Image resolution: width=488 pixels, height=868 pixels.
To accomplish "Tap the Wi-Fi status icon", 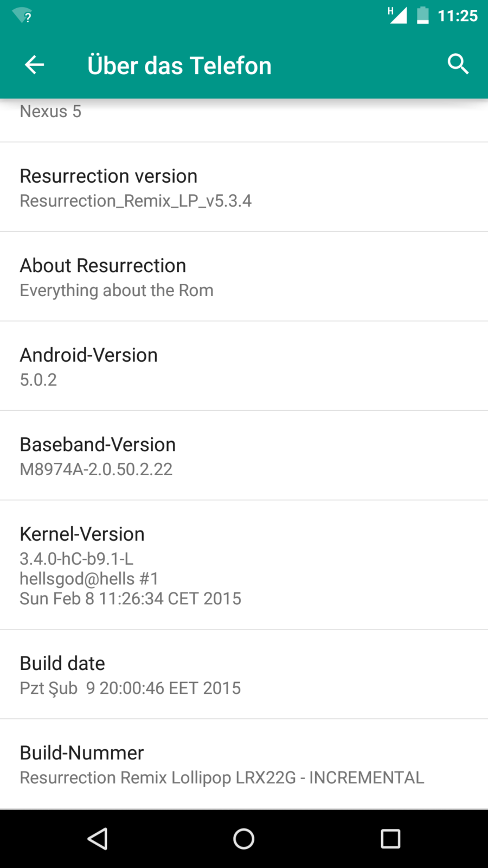I will [22, 16].
